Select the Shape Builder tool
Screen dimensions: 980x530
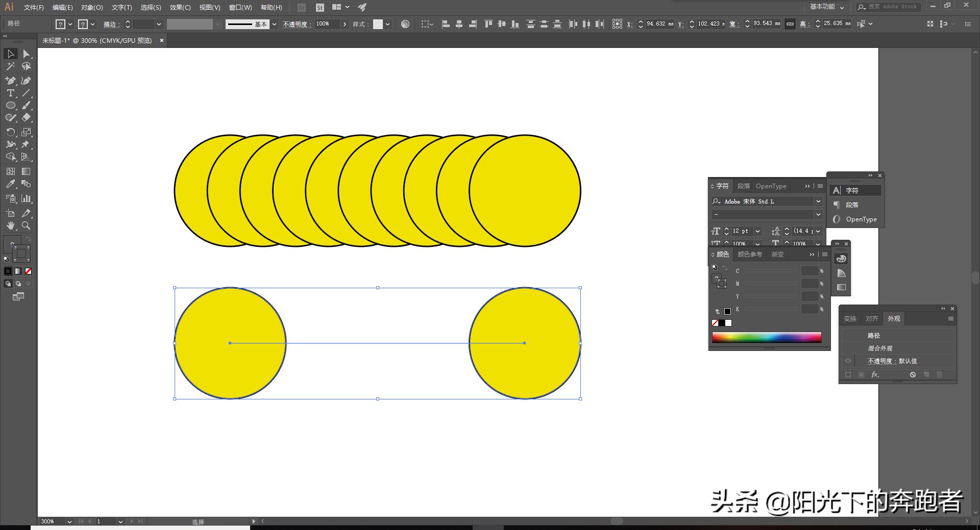point(11,157)
